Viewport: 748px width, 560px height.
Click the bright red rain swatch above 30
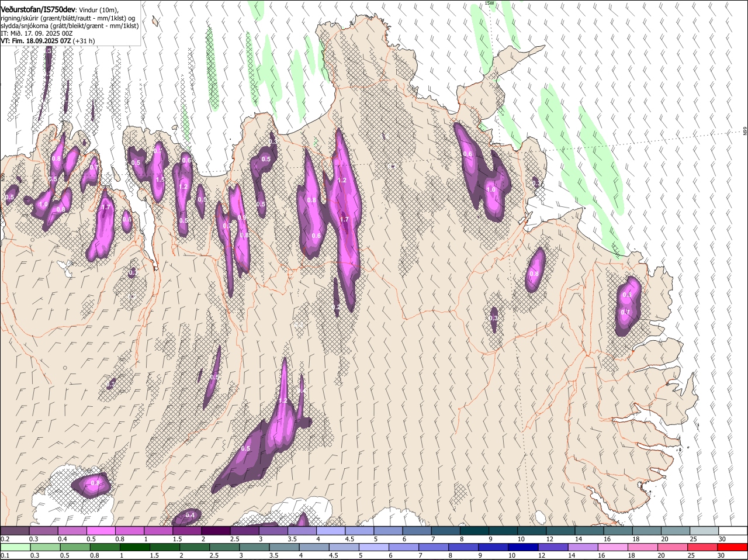click(733, 547)
